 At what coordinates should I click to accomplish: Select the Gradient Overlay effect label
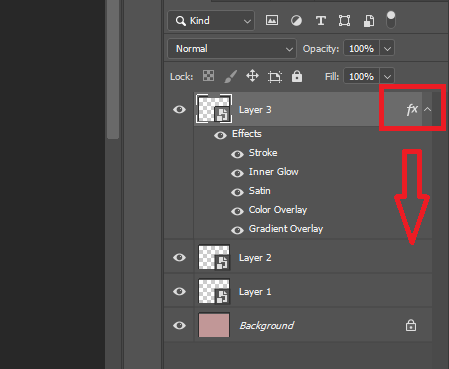(286, 229)
